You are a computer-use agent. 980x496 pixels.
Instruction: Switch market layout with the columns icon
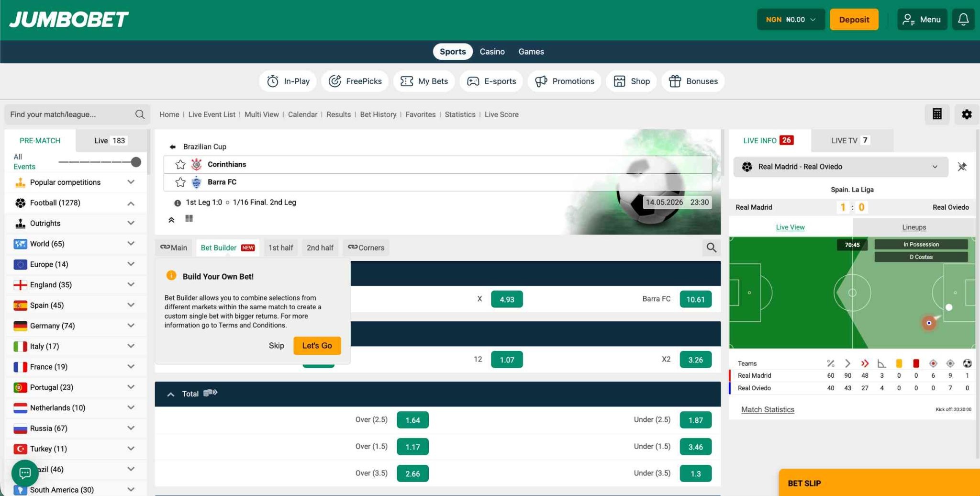pos(189,218)
